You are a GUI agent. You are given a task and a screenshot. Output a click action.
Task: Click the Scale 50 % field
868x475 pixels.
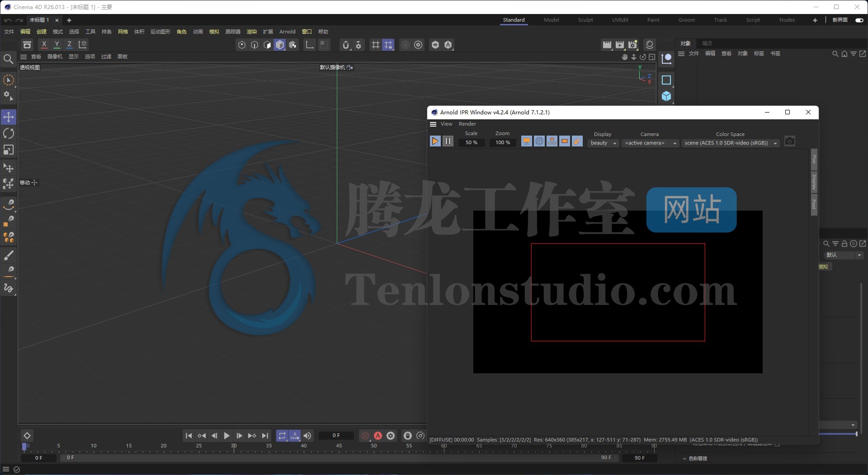coord(471,142)
